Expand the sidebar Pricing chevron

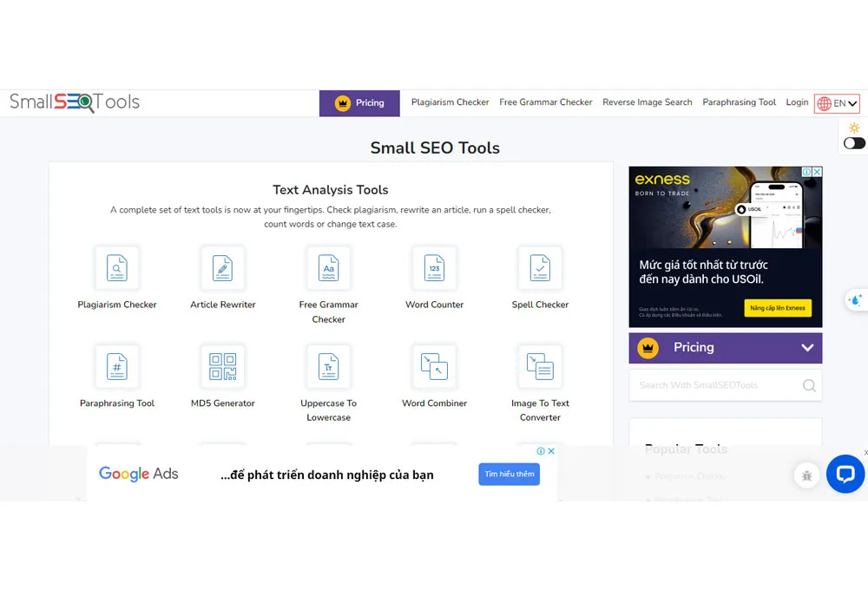(x=807, y=348)
